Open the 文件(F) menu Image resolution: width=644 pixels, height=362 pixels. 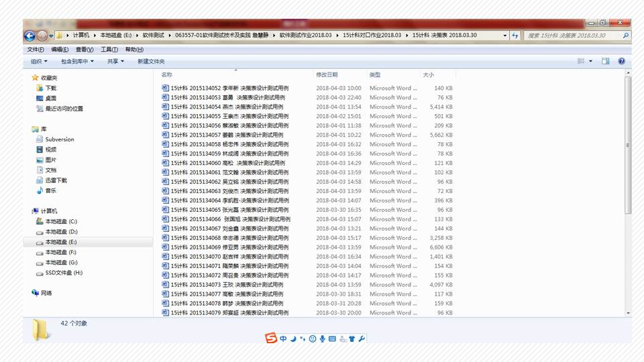pos(35,50)
